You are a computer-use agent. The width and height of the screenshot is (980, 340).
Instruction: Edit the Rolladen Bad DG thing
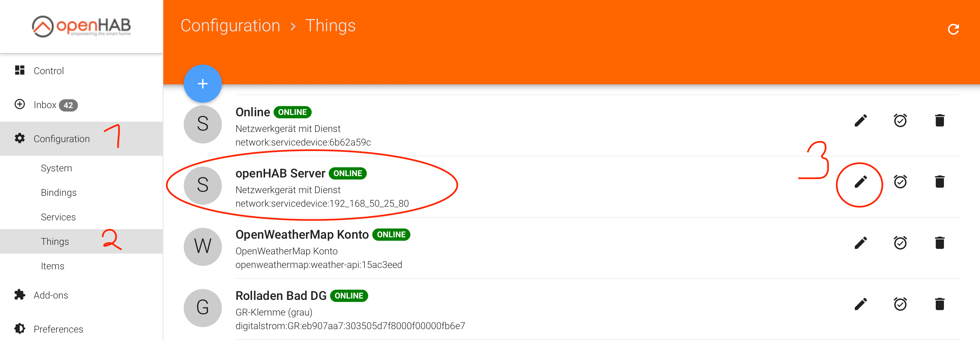click(860, 304)
